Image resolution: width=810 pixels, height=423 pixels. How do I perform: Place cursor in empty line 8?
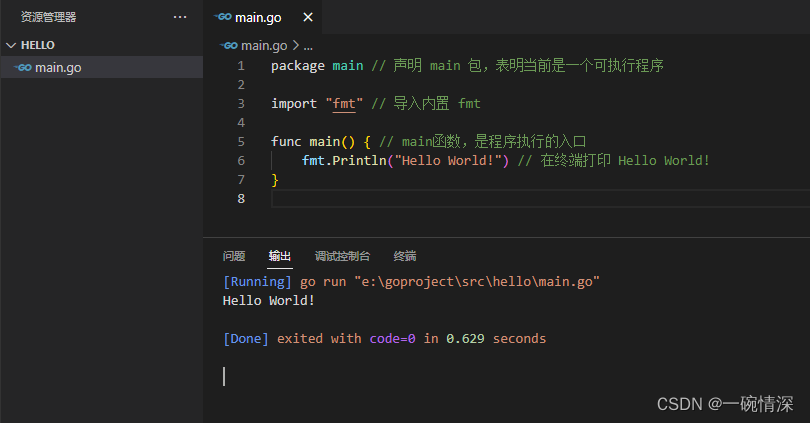(540, 198)
